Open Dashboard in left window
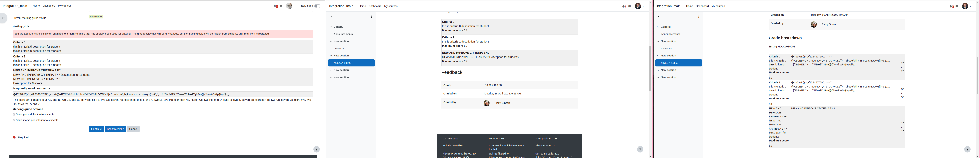 [49, 6]
